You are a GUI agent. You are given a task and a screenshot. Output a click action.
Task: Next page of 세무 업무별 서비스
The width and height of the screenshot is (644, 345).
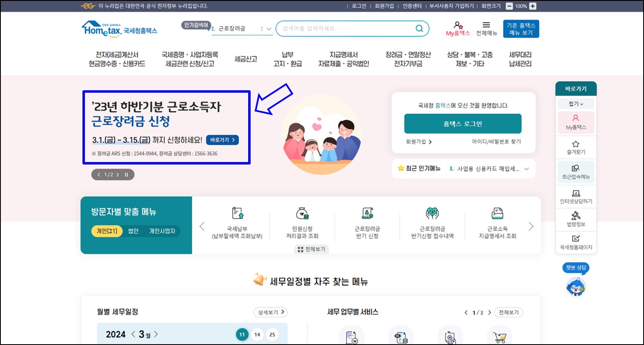(x=489, y=313)
